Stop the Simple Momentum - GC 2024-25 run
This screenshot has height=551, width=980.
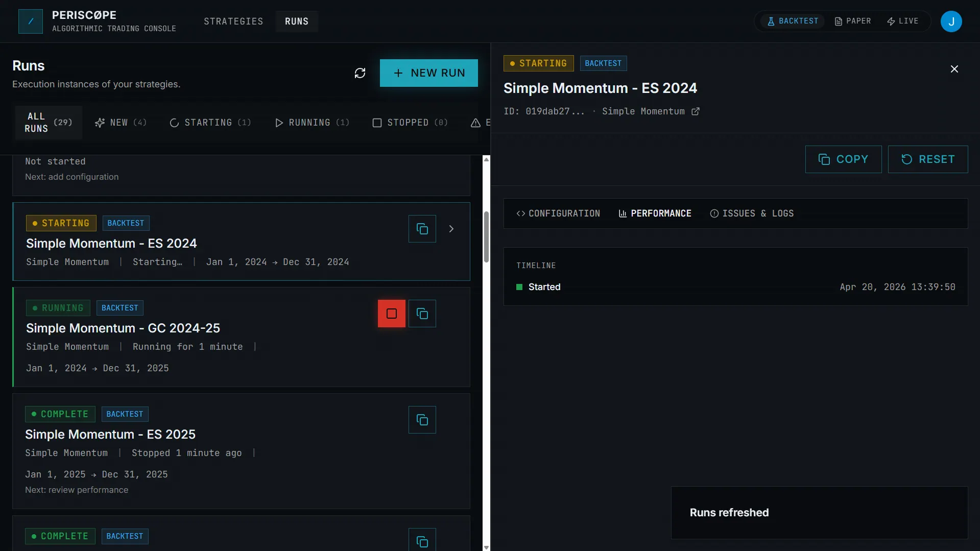392,314
